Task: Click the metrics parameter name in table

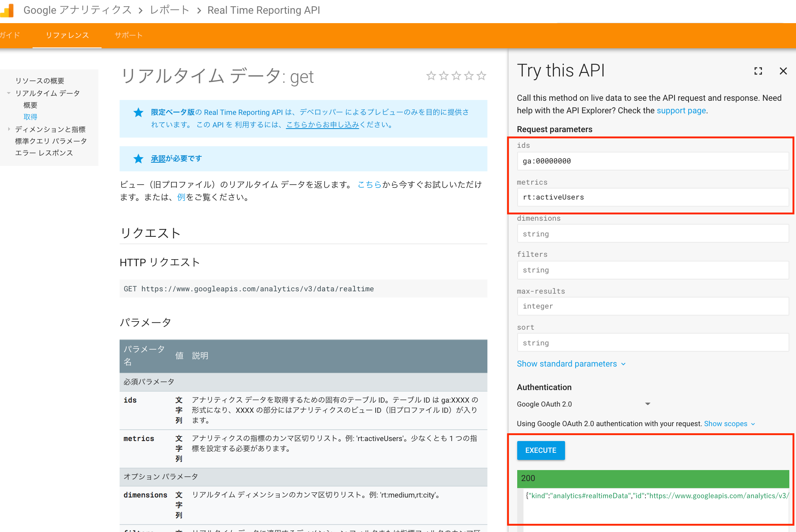Action: (139, 439)
